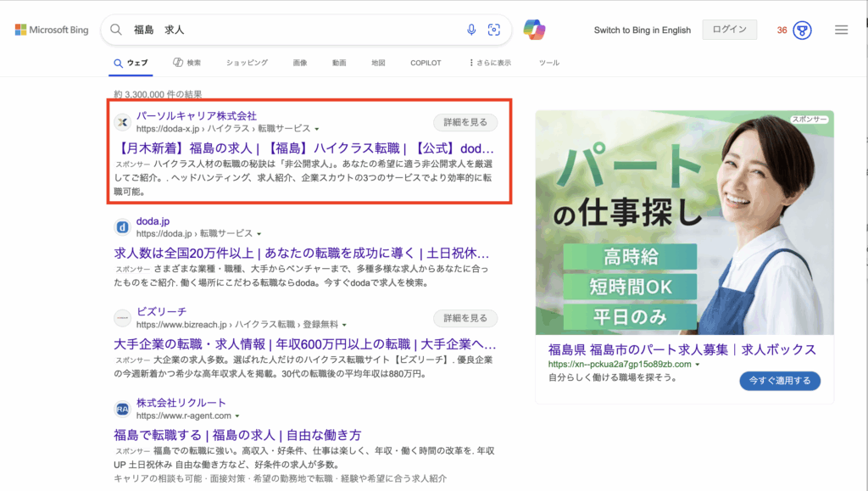Expand dropdown arrow beside doda-x.jp URL
The height and width of the screenshot is (491, 868).
(x=317, y=129)
